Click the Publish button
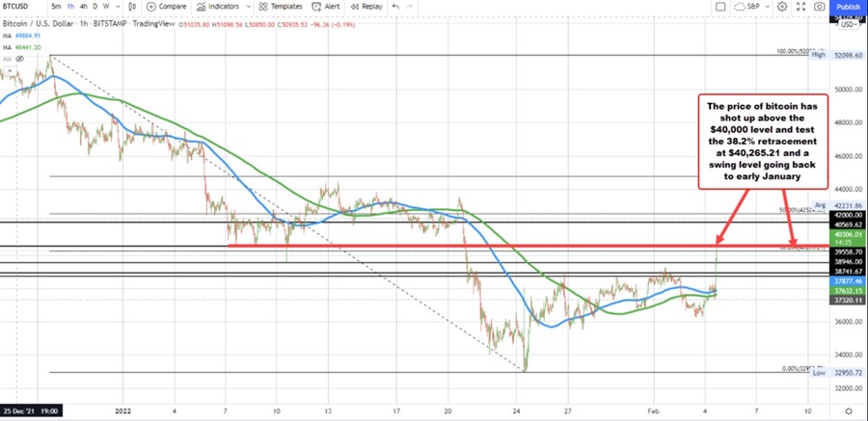Viewport: 868px width, 421px height. (846, 6)
